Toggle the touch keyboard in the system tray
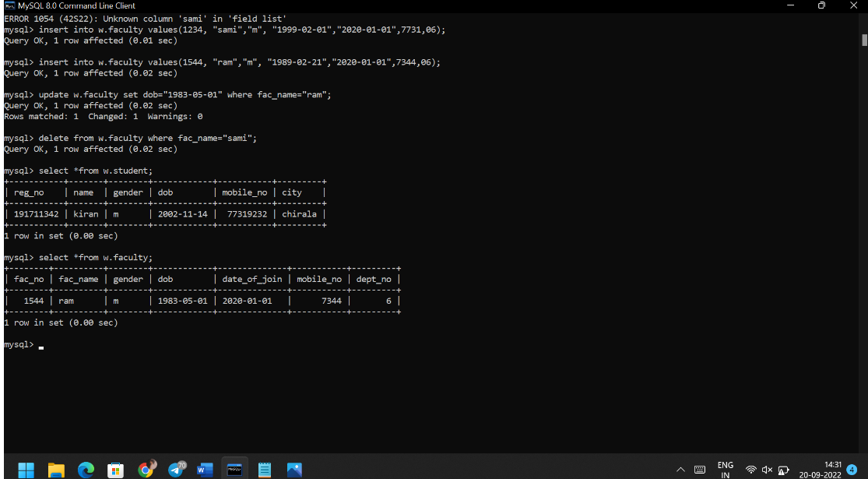Image resolution: width=868 pixels, height=479 pixels. 701,469
